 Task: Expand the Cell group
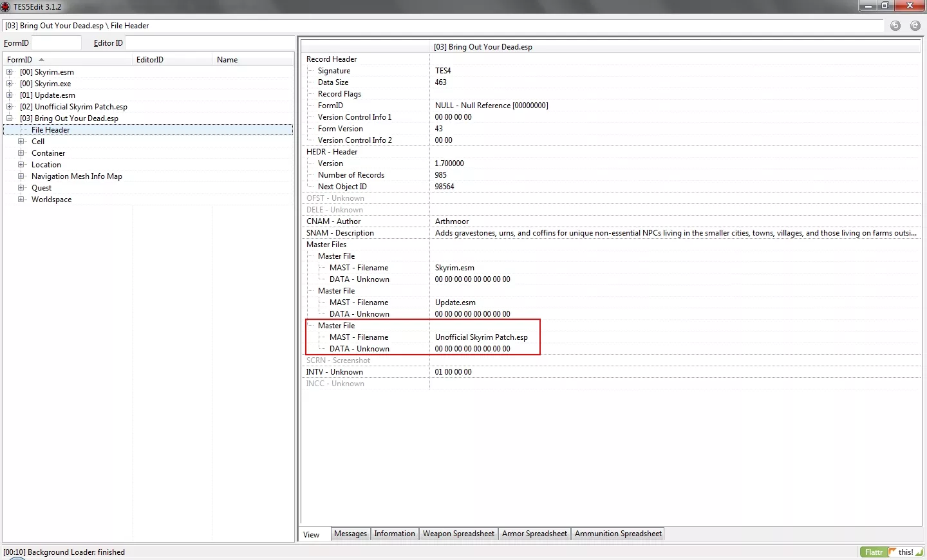pos(21,142)
